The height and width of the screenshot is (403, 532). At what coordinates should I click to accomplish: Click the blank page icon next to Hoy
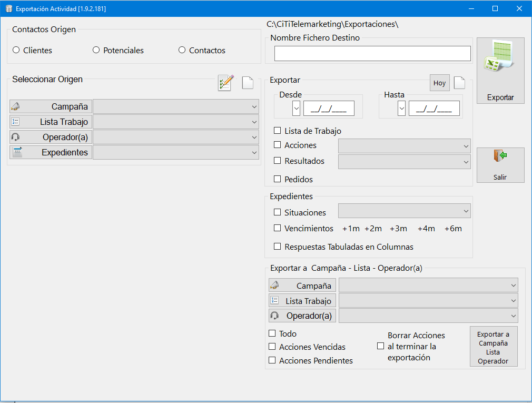[x=459, y=83]
